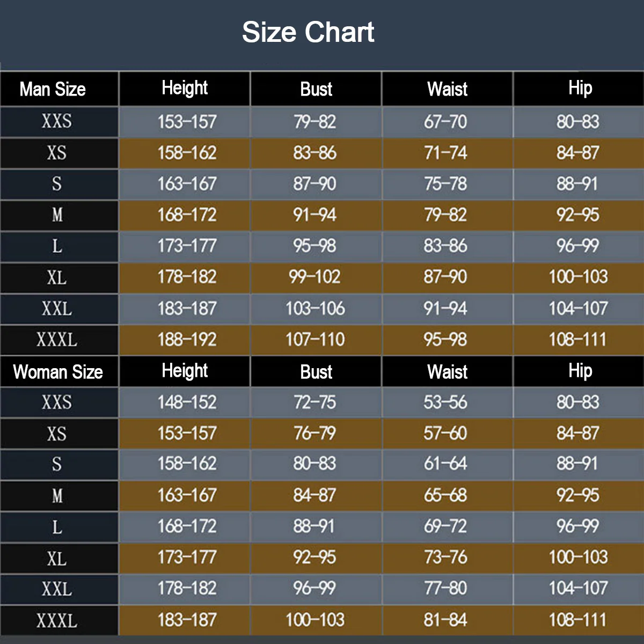
Task: Click the Hip header in Woman Size table
Action: coord(580,371)
